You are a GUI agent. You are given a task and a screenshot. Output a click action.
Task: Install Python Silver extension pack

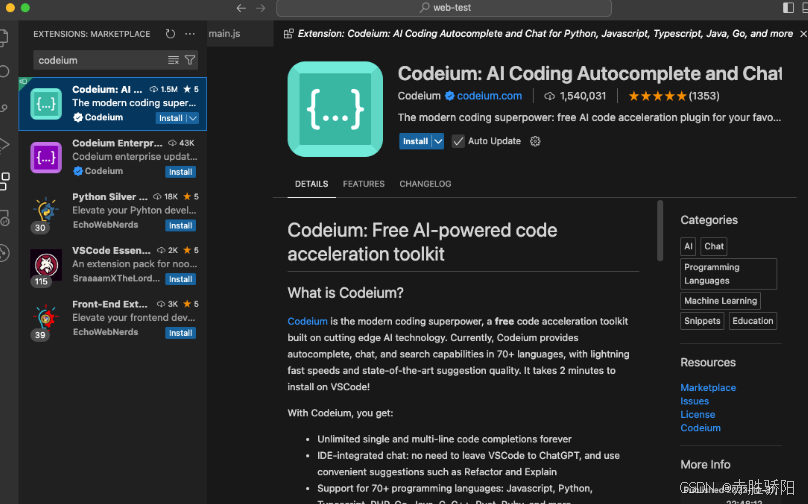click(180, 225)
